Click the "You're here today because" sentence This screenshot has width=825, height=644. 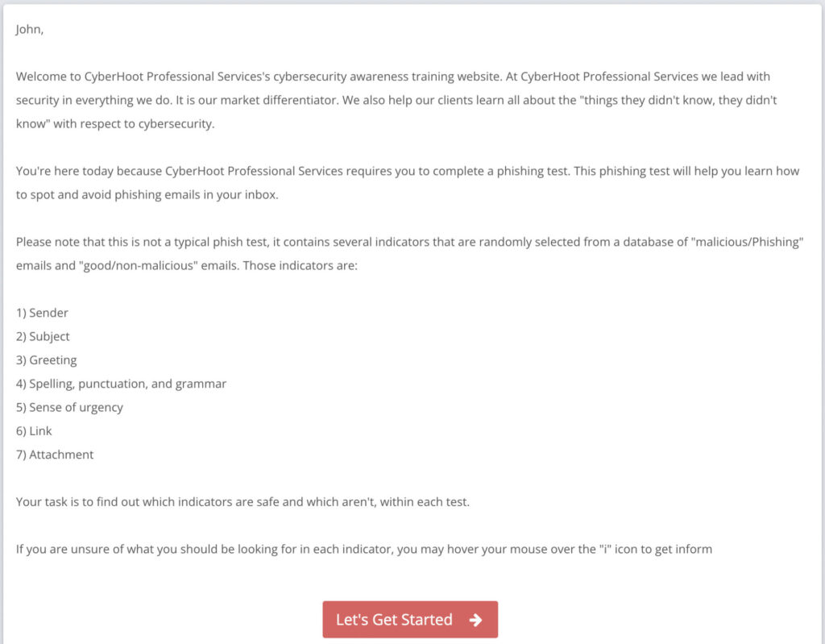click(x=89, y=171)
